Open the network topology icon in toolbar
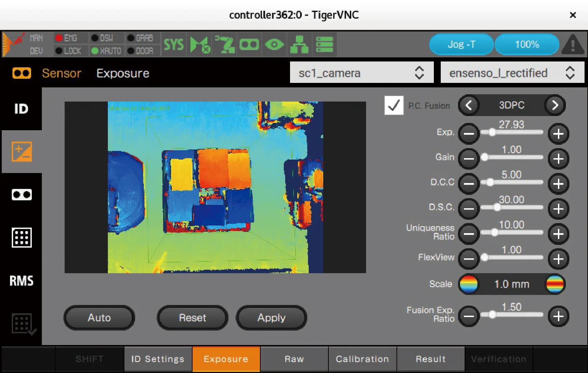 [299, 45]
